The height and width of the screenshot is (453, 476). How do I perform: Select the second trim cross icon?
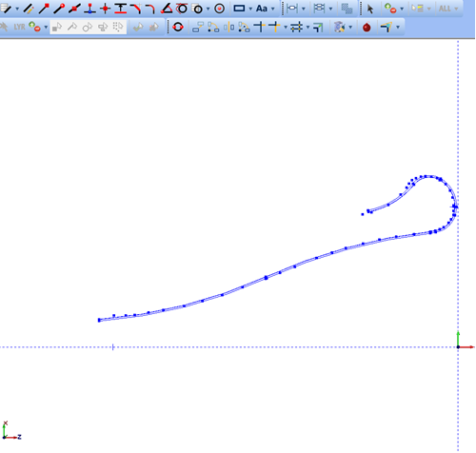click(275, 27)
